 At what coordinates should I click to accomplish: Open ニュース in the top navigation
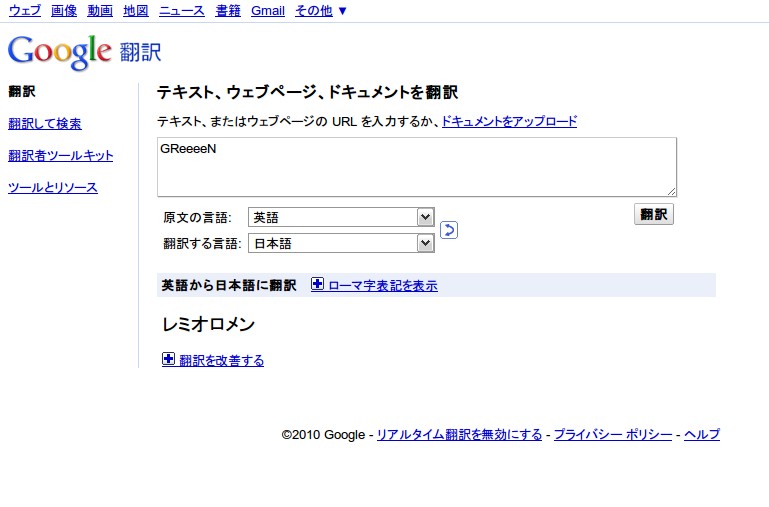click(182, 10)
